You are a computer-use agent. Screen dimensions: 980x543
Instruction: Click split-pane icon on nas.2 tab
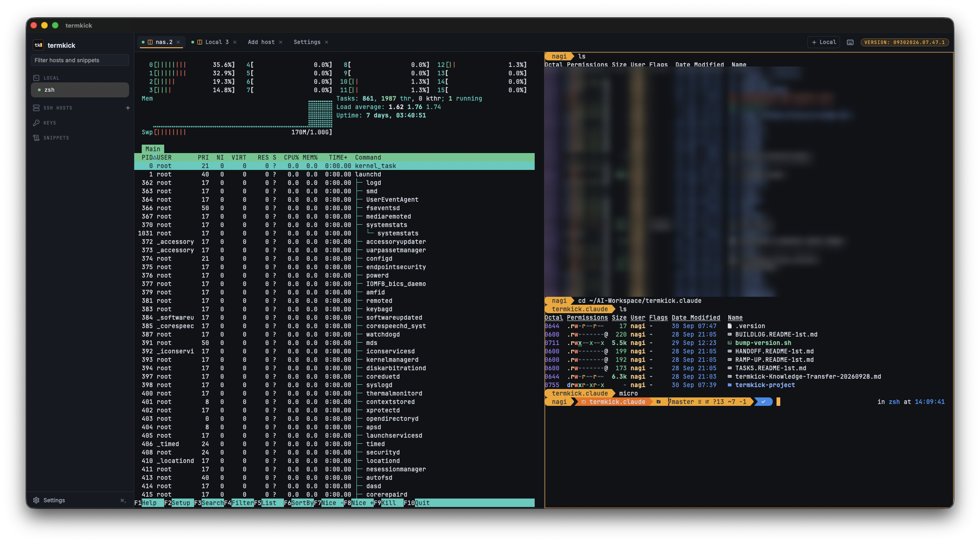(x=150, y=42)
